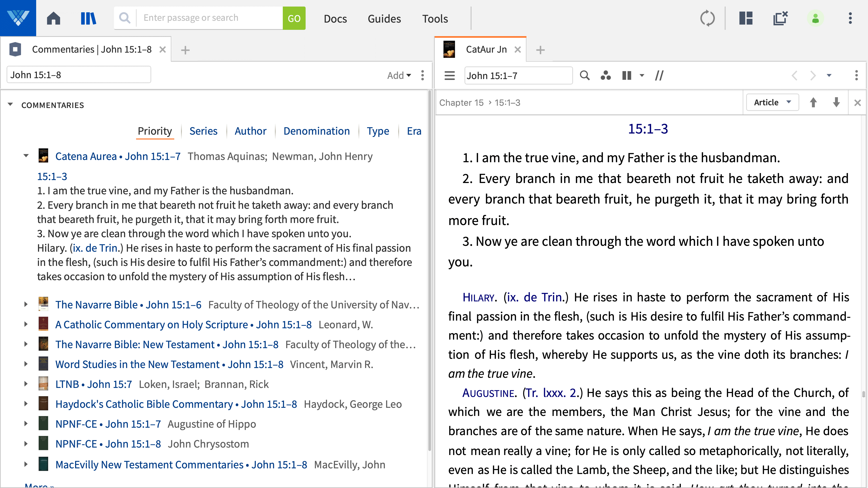
Task: Click the search magnifier in command bar
Action: (125, 18)
